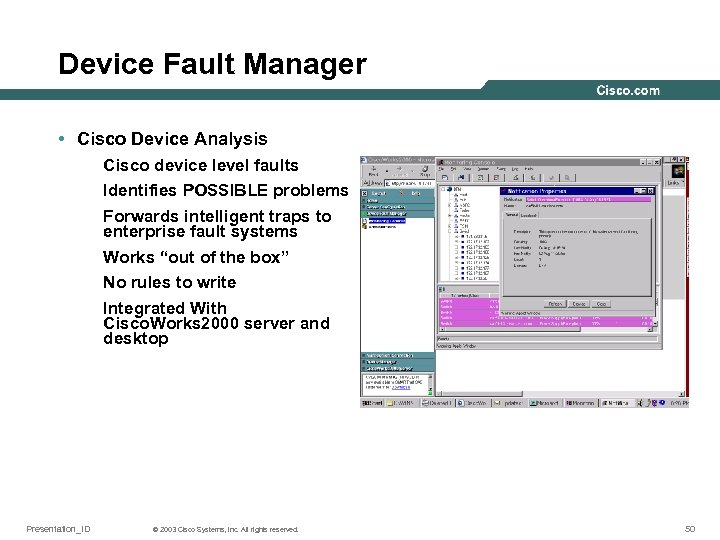Open the Resource Manager drawer at bottom left

pyautogui.click(x=398, y=362)
